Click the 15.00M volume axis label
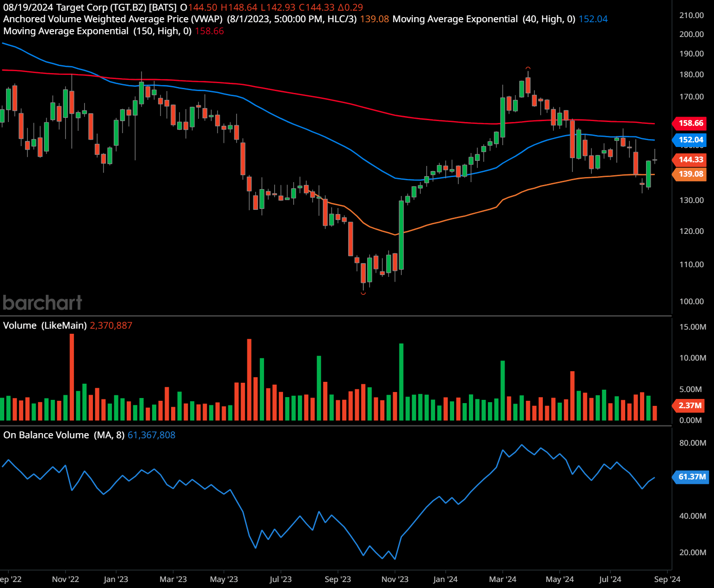This screenshot has height=588, width=714. click(x=693, y=327)
